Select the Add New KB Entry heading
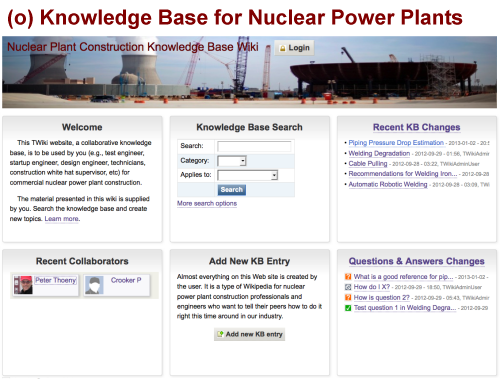 coord(250,261)
